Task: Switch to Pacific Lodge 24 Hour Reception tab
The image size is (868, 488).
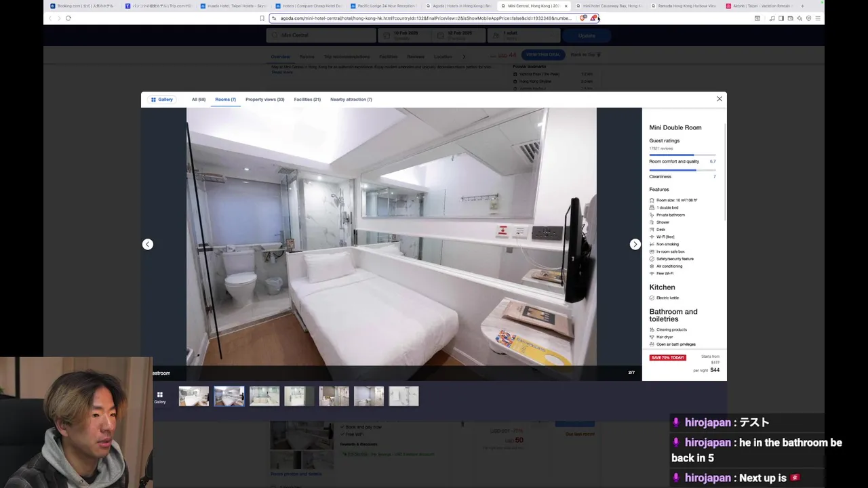Action: (x=384, y=6)
